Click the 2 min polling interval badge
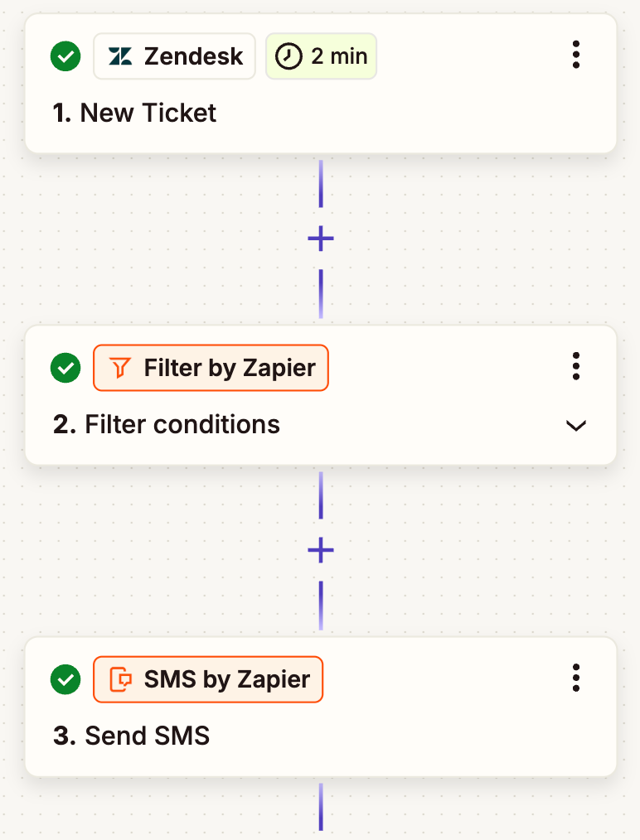 click(x=321, y=56)
